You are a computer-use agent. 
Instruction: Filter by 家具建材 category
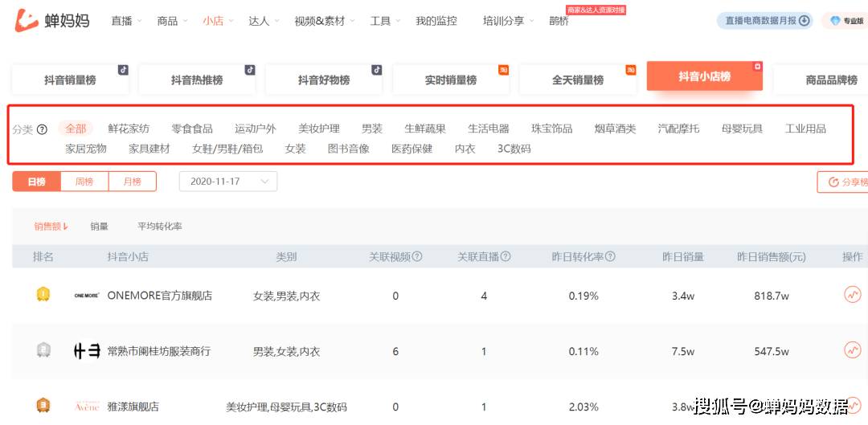coord(149,149)
